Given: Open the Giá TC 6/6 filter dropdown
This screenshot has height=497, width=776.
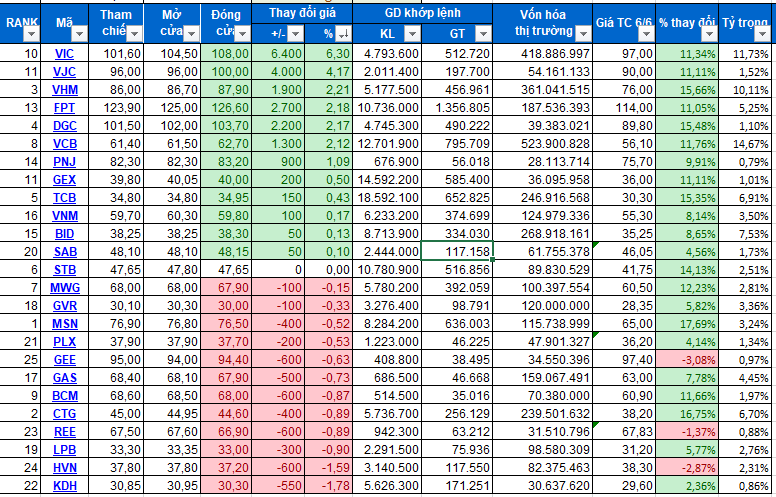Looking at the screenshot, I should tap(646, 34).
